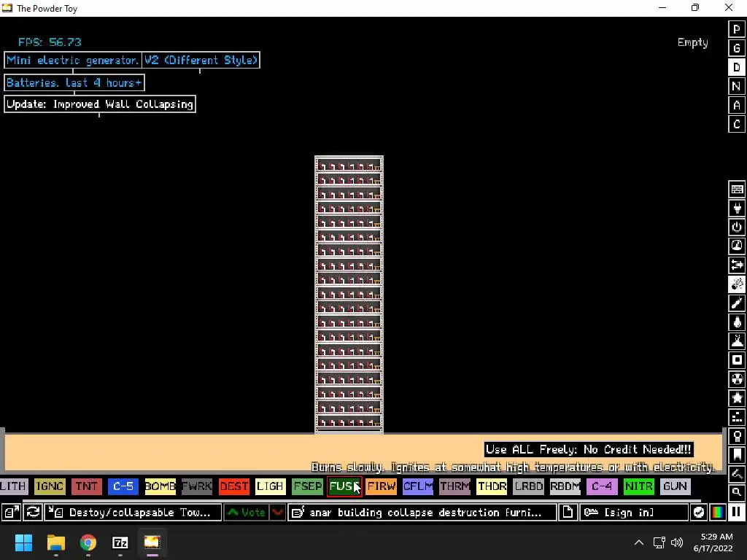Open the Liquids droplet category icon
Viewport: 747px width, 560px height.
[x=737, y=322]
